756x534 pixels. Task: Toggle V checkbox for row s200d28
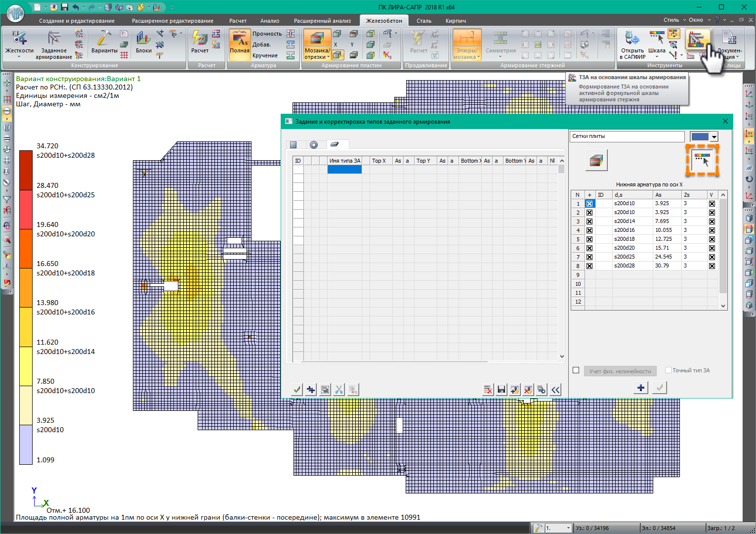(x=712, y=266)
